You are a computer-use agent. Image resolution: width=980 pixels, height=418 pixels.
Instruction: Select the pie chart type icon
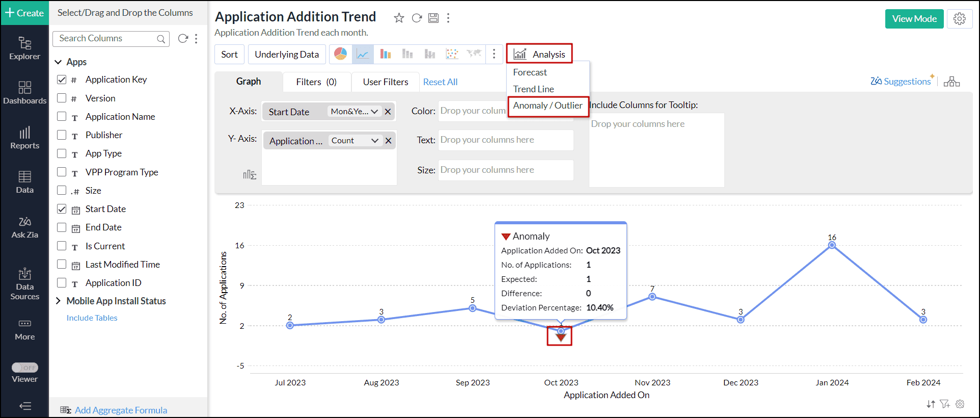tap(341, 54)
